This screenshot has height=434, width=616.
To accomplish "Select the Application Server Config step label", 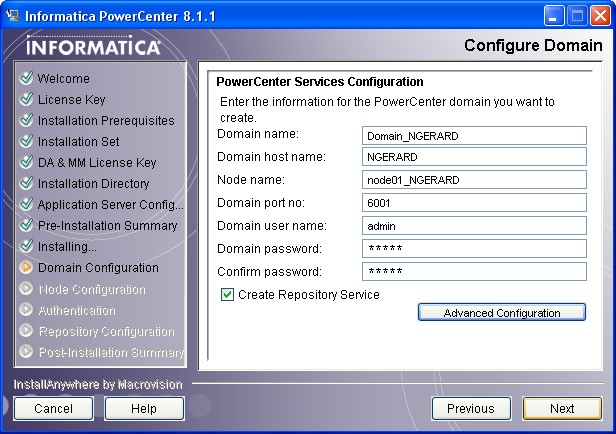I will point(111,204).
